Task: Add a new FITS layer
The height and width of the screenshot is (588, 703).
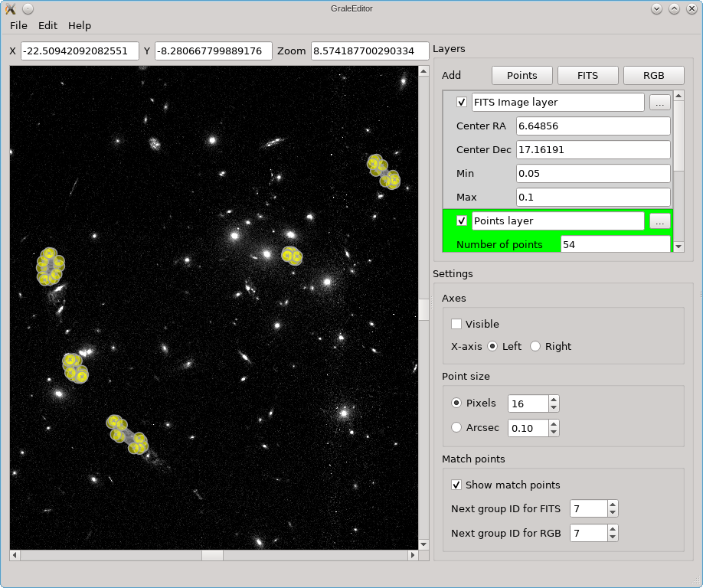Action: [588, 75]
